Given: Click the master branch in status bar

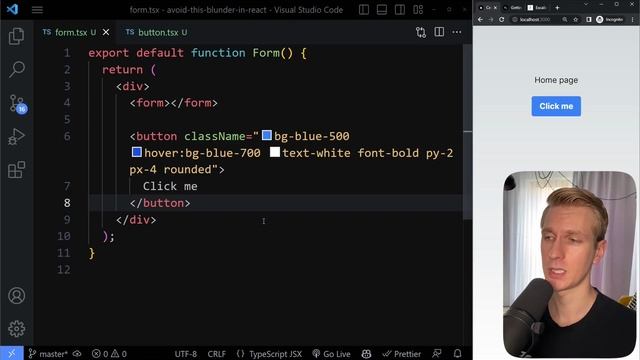Looking at the screenshot, I should (x=48, y=354).
